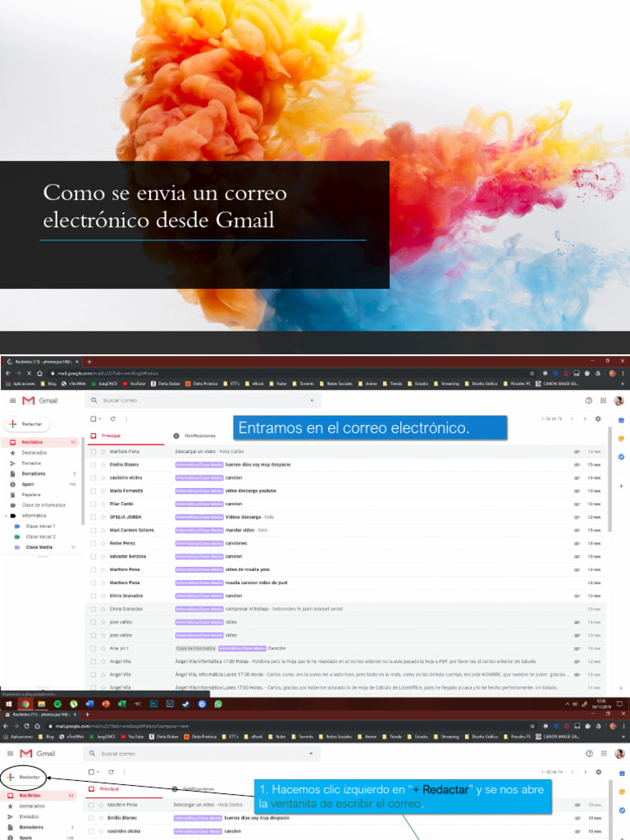Open Calendar side panel icon in first Gmail screenshot
This screenshot has height=840, width=630.
tap(622, 421)
